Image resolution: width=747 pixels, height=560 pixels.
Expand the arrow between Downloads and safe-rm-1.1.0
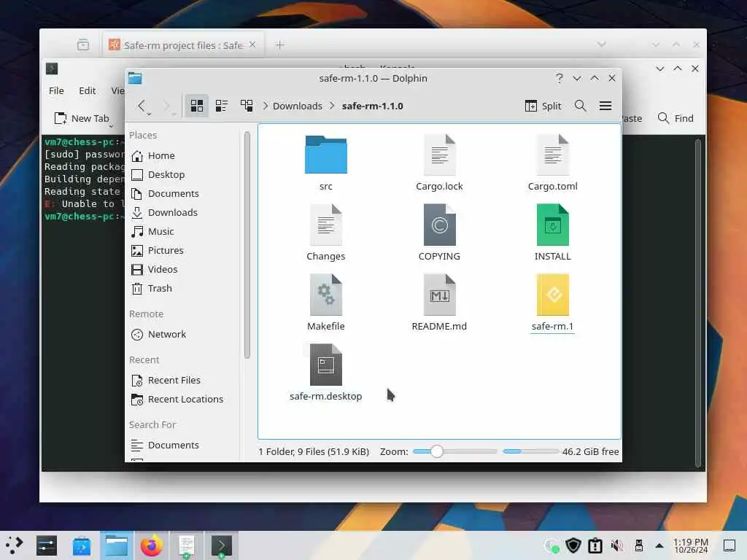332,106
